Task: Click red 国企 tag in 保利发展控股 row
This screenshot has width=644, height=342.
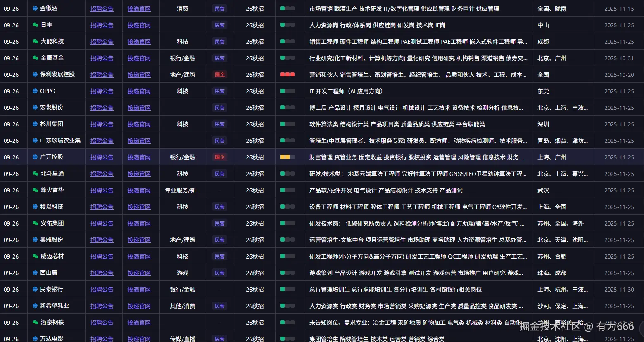Action: [220, 75]
